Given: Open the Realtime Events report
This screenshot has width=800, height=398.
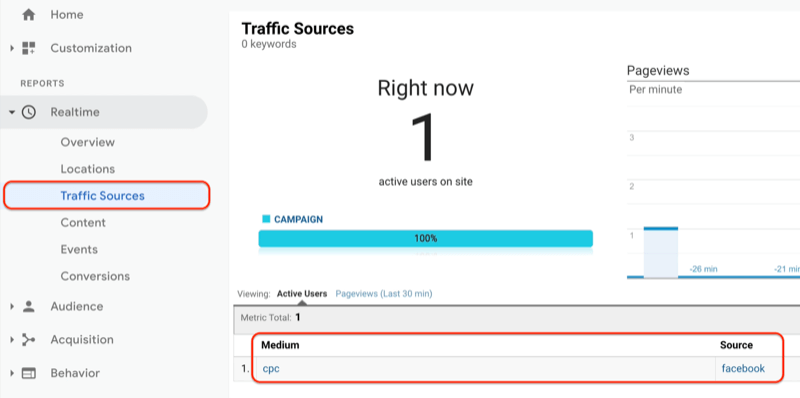Looking at the screenshot, I should (x=79, y=250).
